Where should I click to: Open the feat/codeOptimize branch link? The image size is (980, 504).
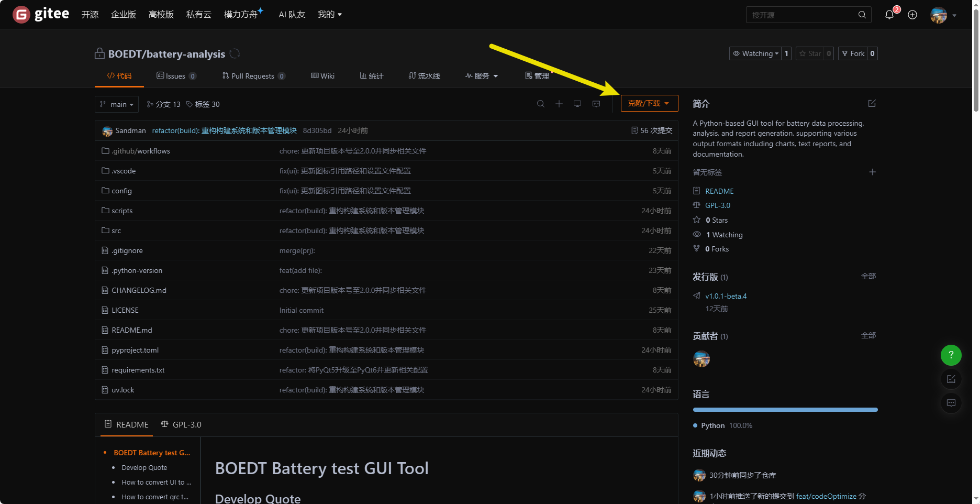click(826, 496)
